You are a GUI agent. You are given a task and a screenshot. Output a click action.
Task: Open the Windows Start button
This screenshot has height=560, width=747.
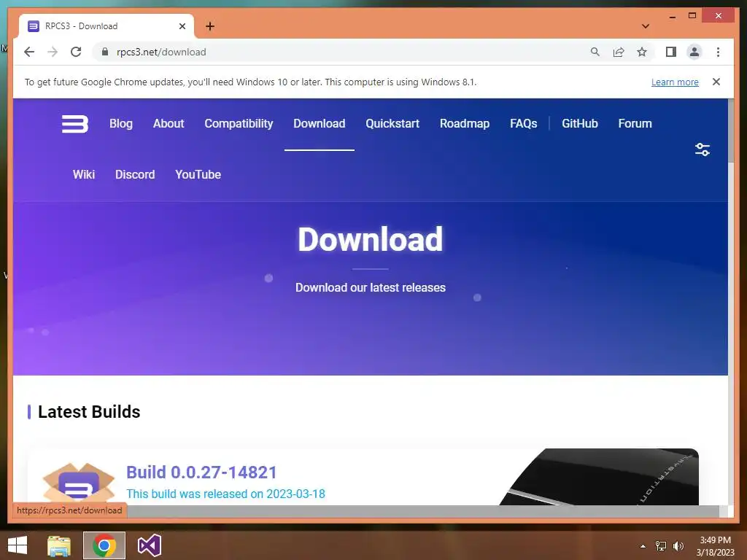click(18, 545)
